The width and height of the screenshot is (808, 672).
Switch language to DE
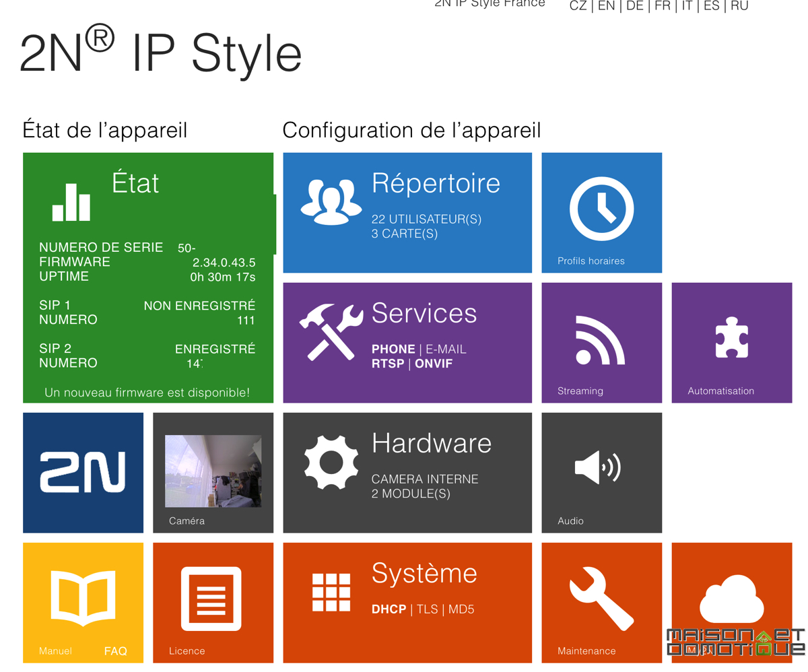[x=635, y=6]
